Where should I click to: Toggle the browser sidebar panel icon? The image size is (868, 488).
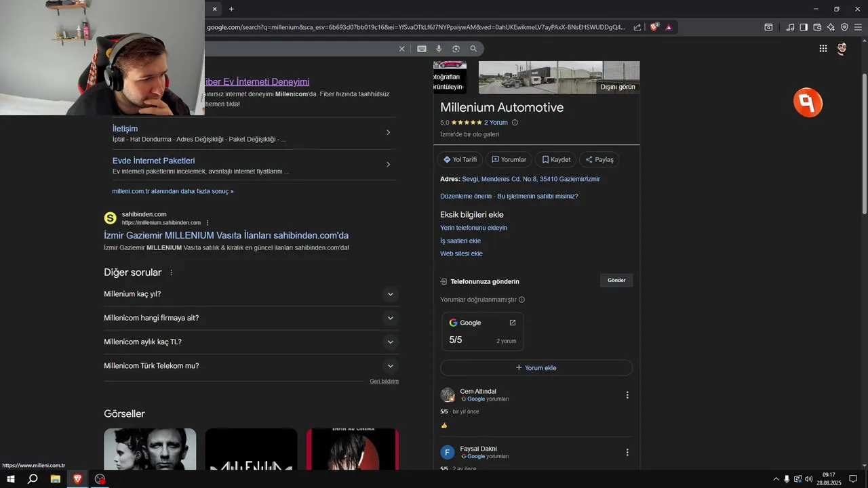(804, 27)
